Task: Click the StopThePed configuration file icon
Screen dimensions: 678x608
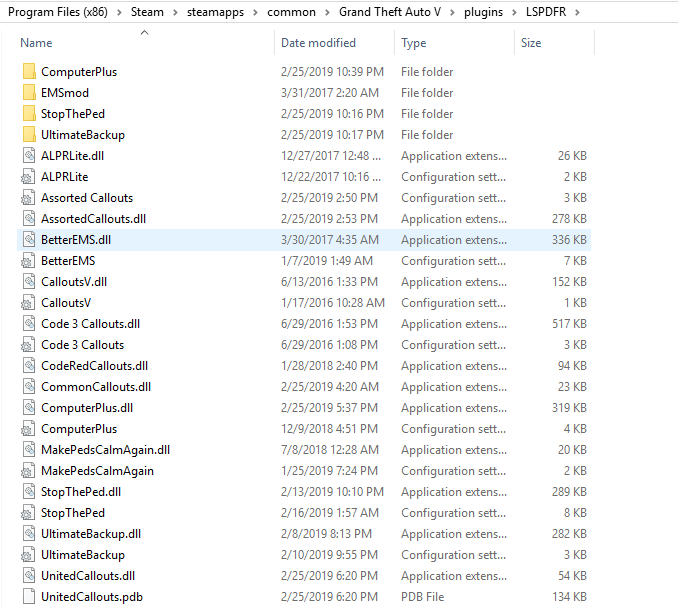Action: coord(28,513)
